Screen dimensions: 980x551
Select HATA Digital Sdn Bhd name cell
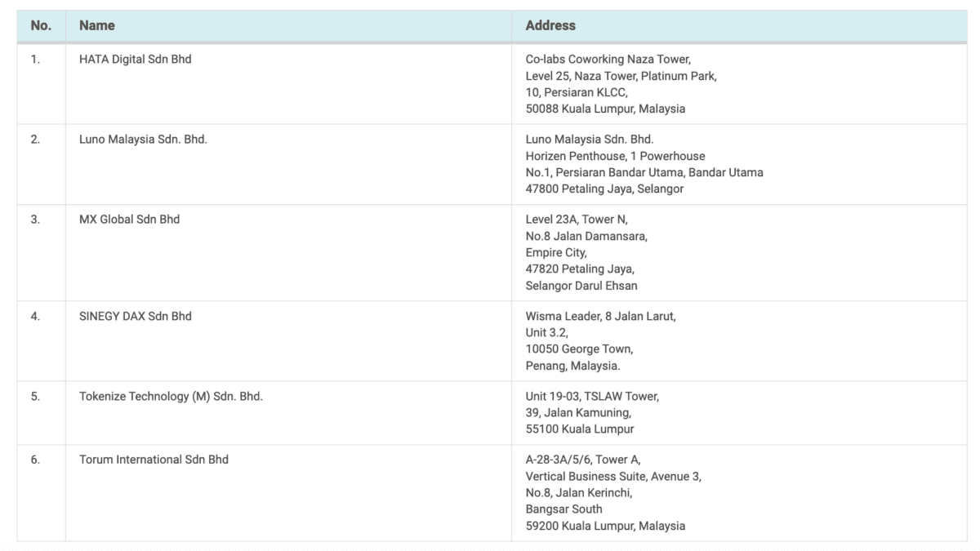[x=136, y=60]
